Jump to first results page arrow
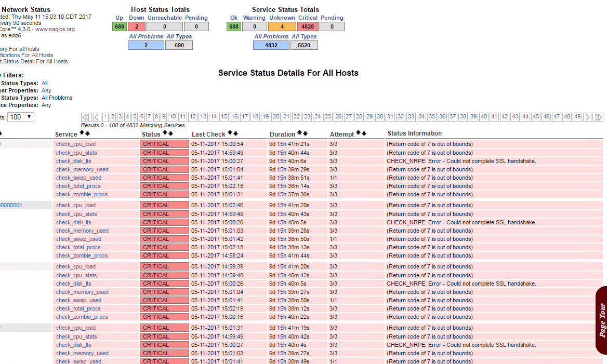Screen dimensions: 607x364 (x=86, y=117)
